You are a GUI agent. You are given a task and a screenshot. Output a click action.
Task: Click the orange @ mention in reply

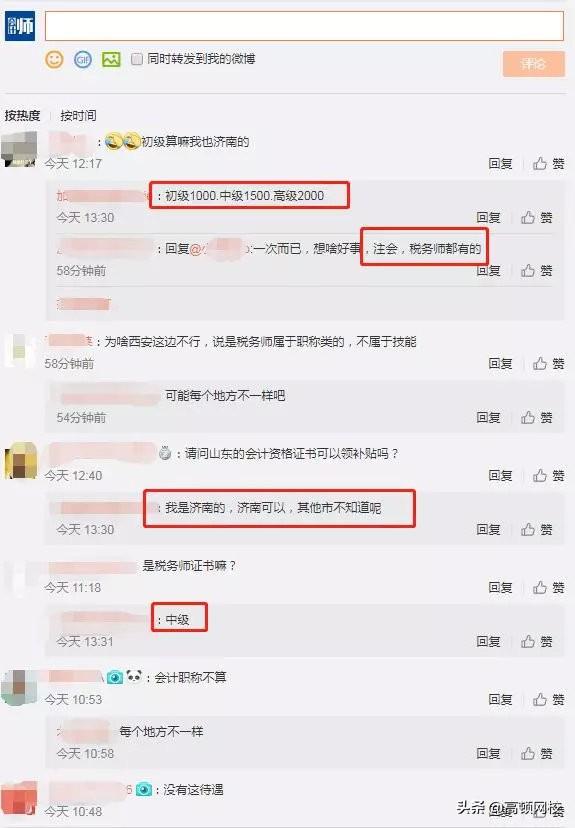219,249
